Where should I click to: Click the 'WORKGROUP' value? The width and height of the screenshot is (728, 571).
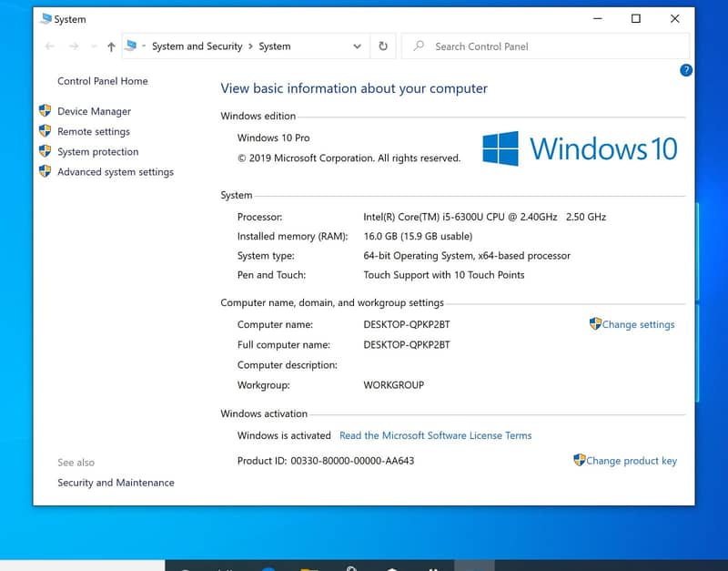click(394, 384)
